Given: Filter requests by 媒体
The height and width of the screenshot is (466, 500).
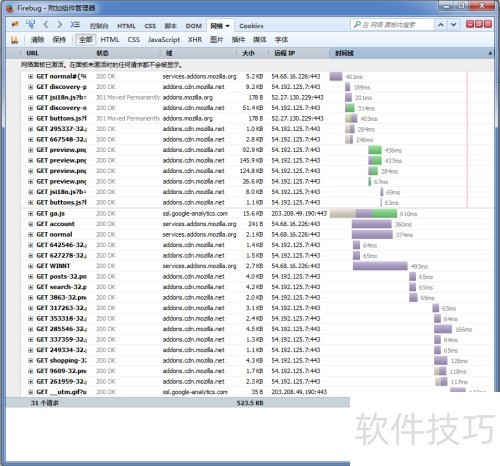Looking at the screenshot, I should (x=260, y=40).
